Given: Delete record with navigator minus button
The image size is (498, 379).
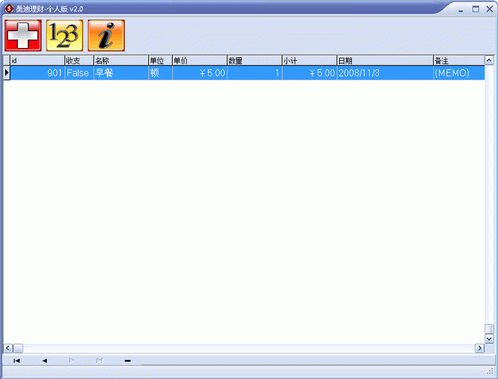Looking at the screenshot, I should click(127, 361).
